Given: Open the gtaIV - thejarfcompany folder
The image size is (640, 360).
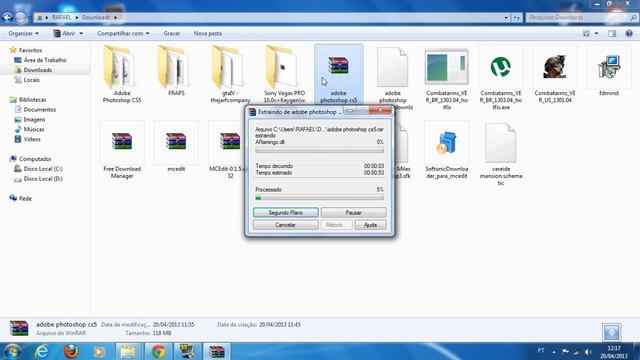Looking at the screenshot, I should click(230, 74).
